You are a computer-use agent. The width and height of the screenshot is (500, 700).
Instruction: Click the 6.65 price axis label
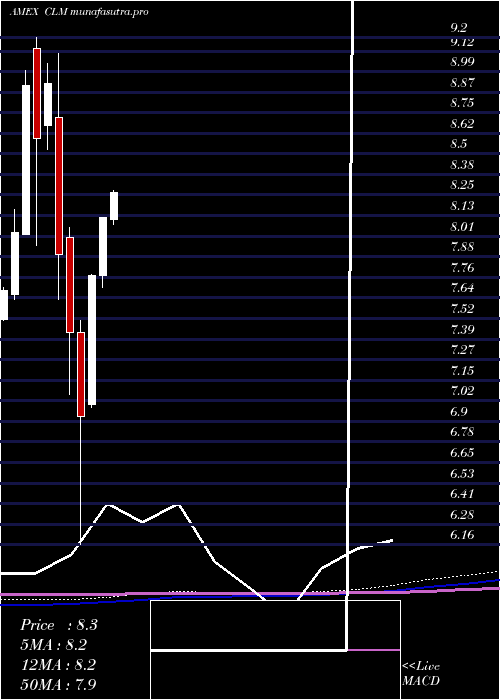click(x=462, y=453)
